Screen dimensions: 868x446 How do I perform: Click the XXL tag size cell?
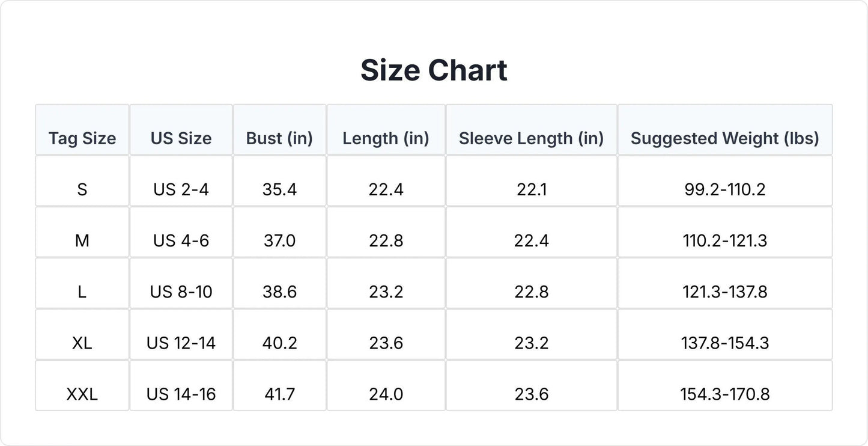pyautogui.click(x=82, y=385)
